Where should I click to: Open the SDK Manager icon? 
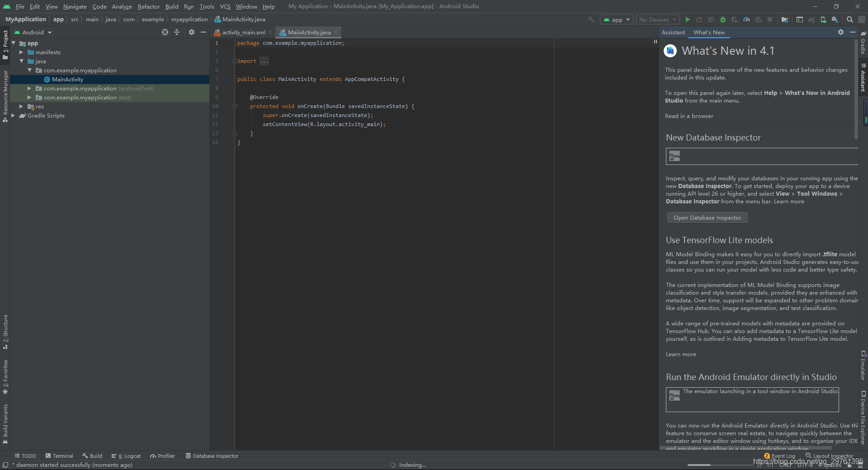(x=835, y=19)
